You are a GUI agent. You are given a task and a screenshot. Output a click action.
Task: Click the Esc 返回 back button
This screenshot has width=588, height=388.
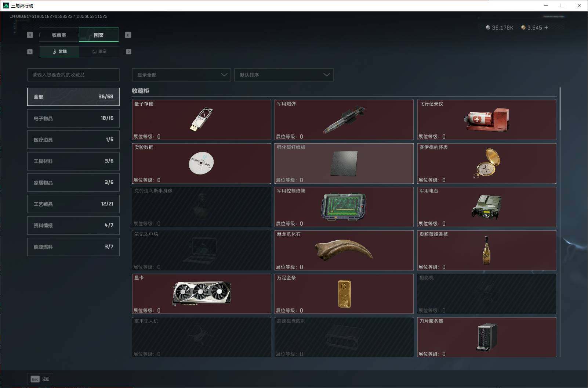pyautogui.click(x=40, y=379)
